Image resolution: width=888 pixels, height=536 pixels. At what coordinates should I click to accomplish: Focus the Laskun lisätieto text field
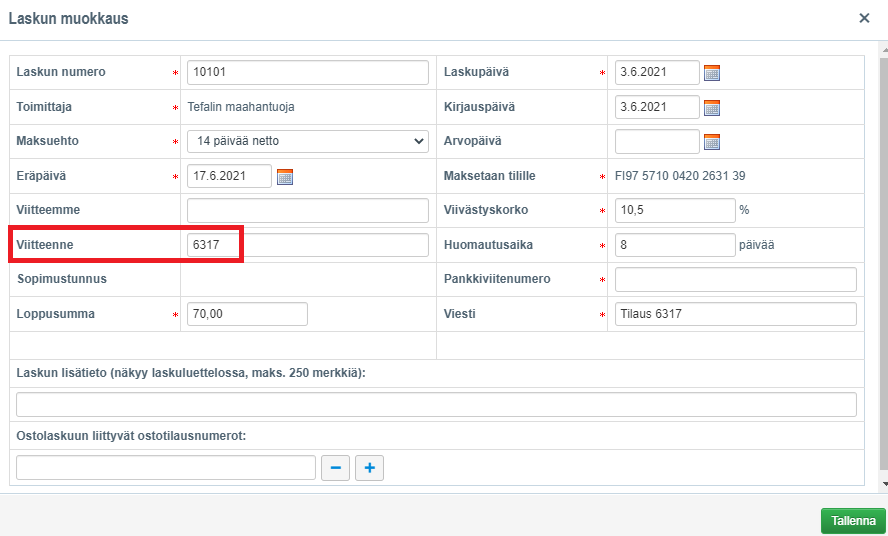click(436, 405)
